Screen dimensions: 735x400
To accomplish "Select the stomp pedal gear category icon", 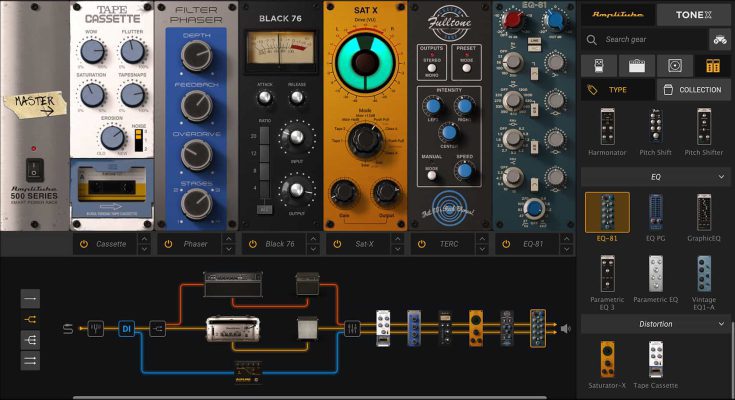I will (x=598, y=66).
